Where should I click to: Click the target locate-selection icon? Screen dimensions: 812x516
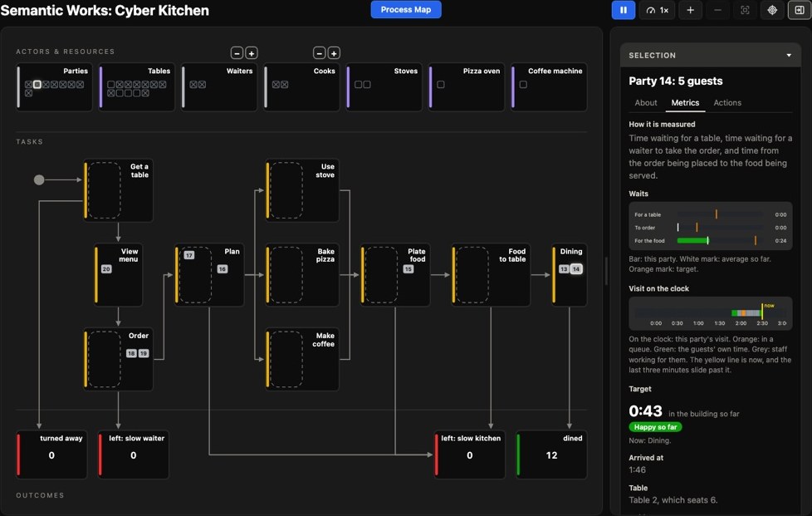tap(772, 10)
